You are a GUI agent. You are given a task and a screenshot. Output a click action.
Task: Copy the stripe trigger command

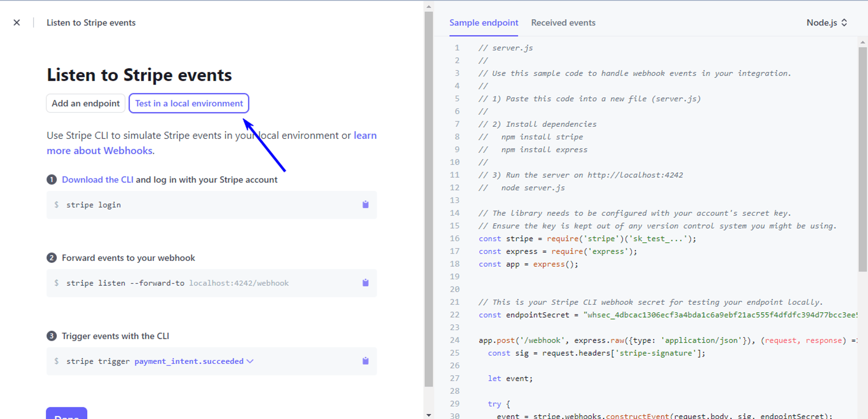pyautogui.click(x=365, y=361)
